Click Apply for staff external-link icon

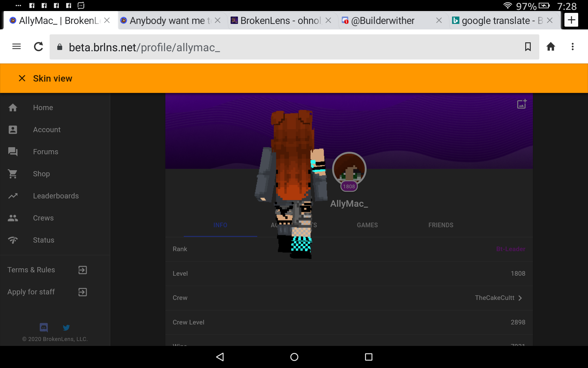[x=83, y=292]
